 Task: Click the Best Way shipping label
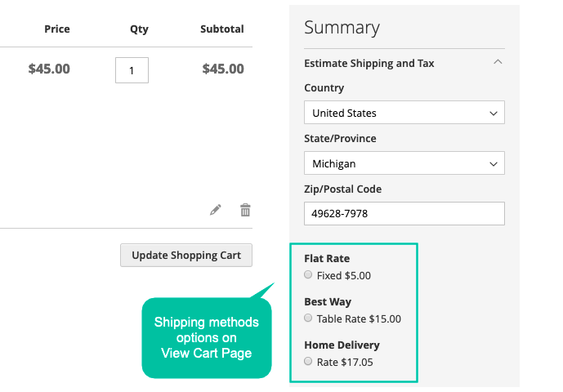(x=328, y=302)
